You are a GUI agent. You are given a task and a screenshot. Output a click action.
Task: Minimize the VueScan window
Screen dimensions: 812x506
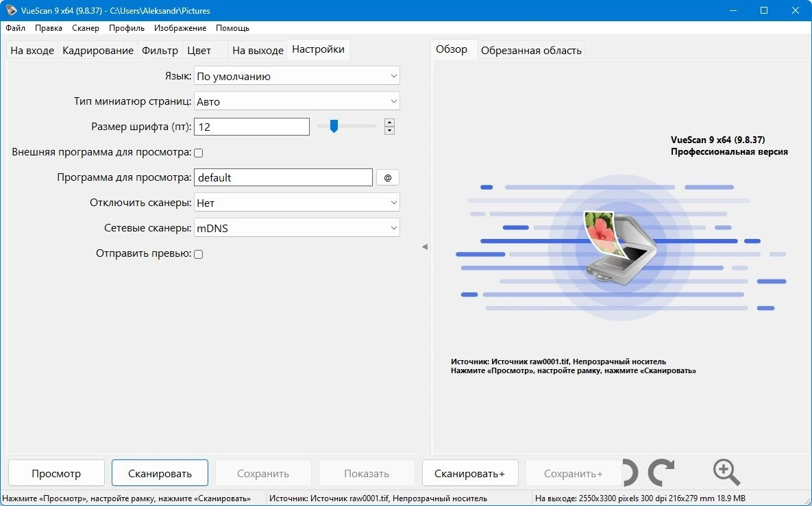coord(733,10)
